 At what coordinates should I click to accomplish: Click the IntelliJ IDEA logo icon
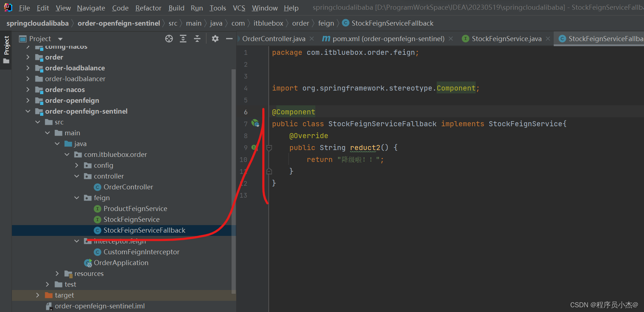pos(8,8)
